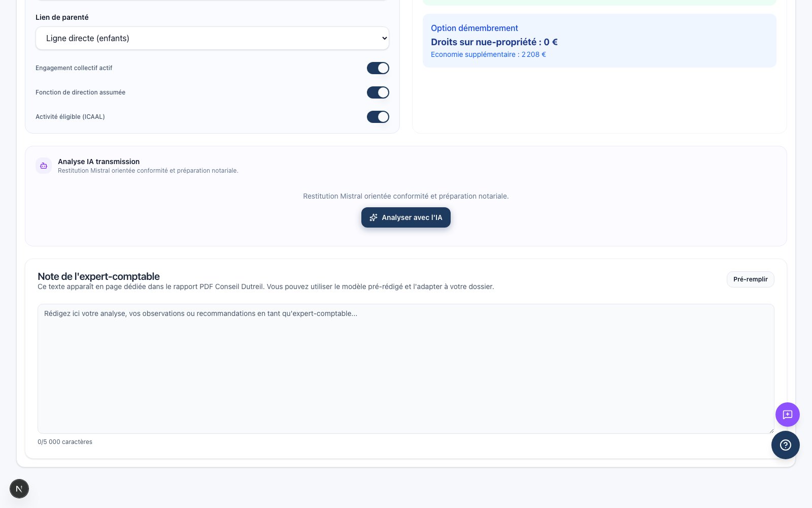The width and height of the screenshot is (812, 508).
Task: Click the sparkle icon in Analyser button
Action: tap(374, 217)
